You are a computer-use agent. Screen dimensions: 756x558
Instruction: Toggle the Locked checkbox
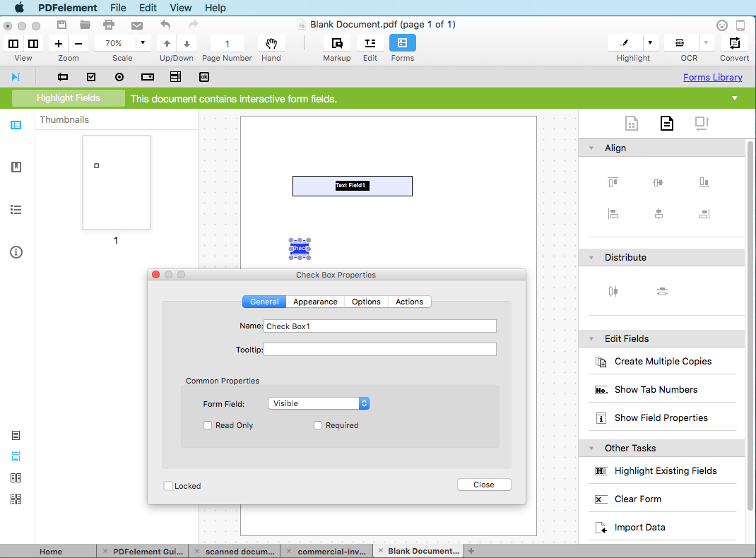point(167,486)
